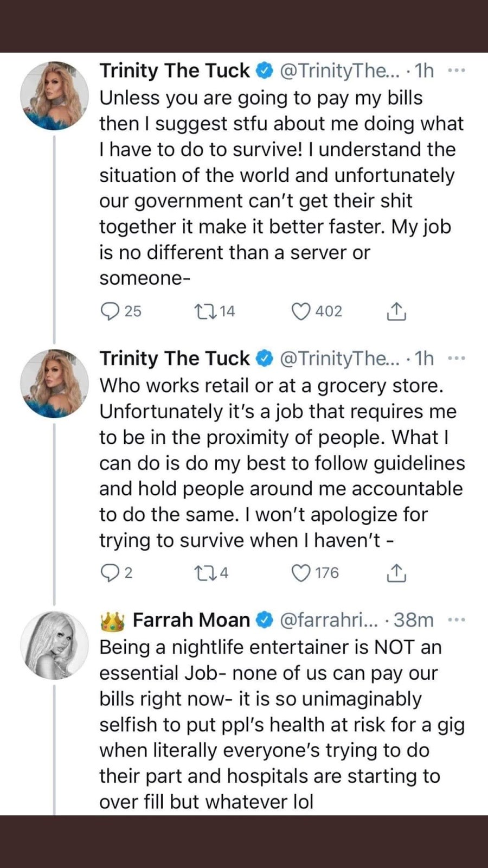The width and height of the screenshot is (488, 868).
Task: Open the 38m timestamp on Farrah's tweet
Action: (413, 620)
